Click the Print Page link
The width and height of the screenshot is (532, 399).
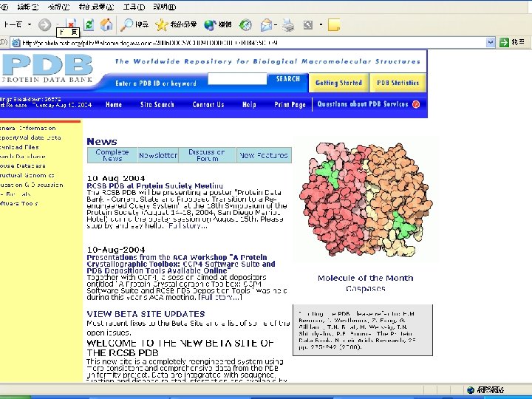pos(290,104)
